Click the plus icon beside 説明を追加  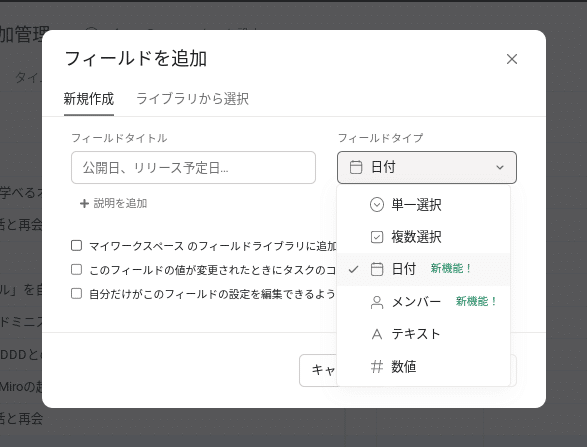[84, 203]
